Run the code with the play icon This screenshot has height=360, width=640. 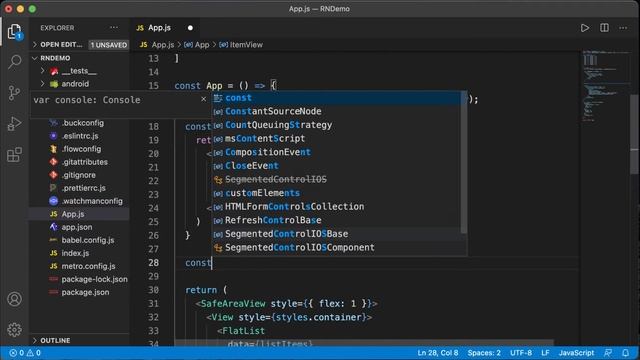tap(584, 28)
